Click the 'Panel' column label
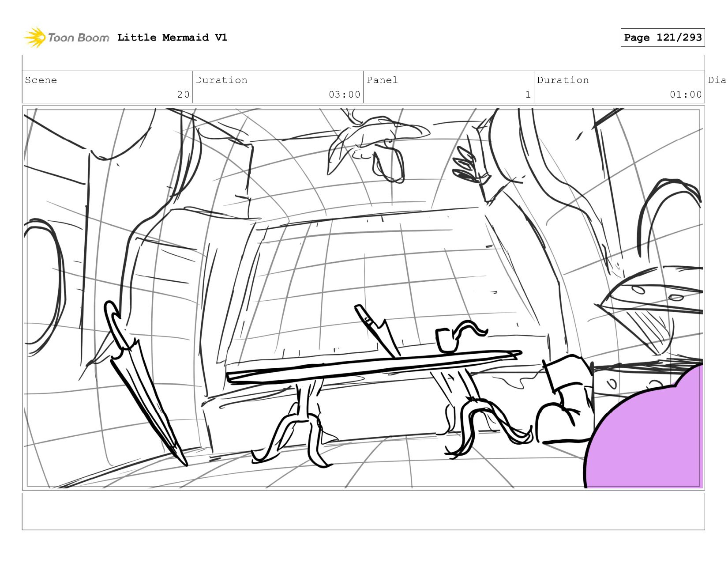This screenshot has width=728, height=563. (x=382, y=80)
